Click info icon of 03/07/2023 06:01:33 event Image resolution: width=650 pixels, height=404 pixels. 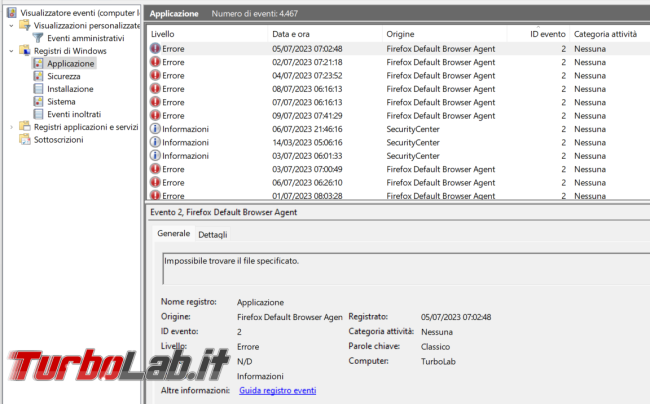(x=155, y=156)
